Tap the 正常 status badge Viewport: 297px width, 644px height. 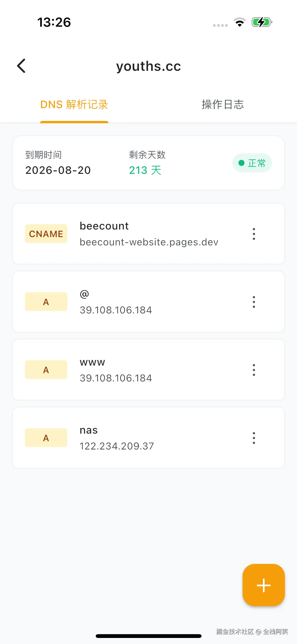(252, 163)
